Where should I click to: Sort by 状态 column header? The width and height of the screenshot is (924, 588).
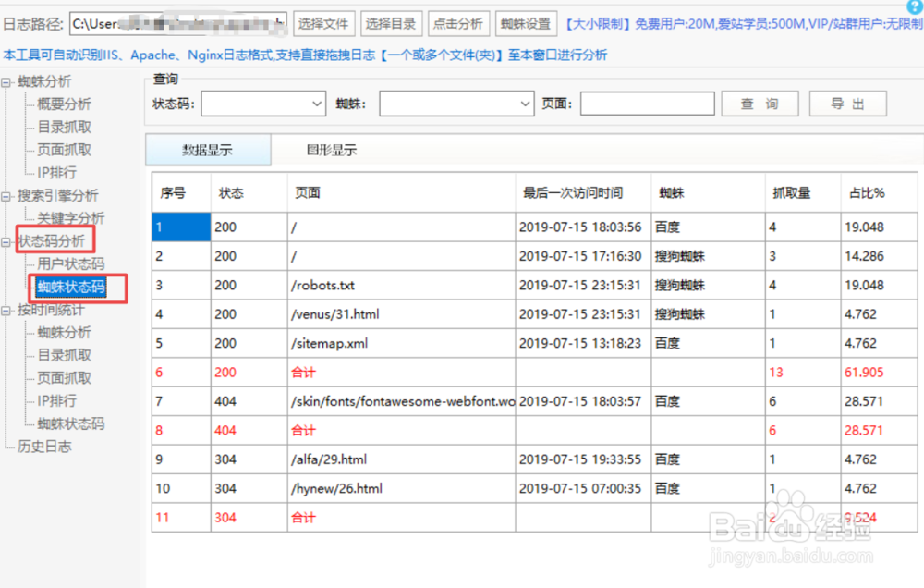(x=249, y=193)
